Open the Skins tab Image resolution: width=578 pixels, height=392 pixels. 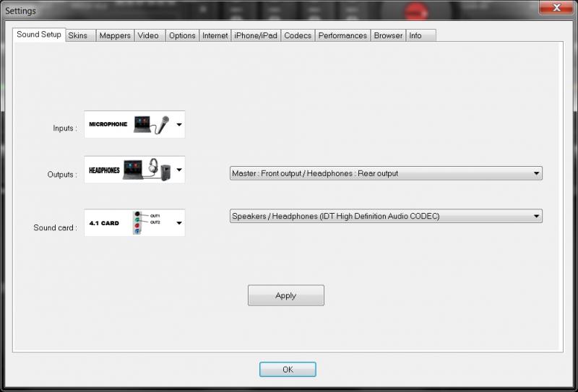pyautogui.click(x=81, y=36)
